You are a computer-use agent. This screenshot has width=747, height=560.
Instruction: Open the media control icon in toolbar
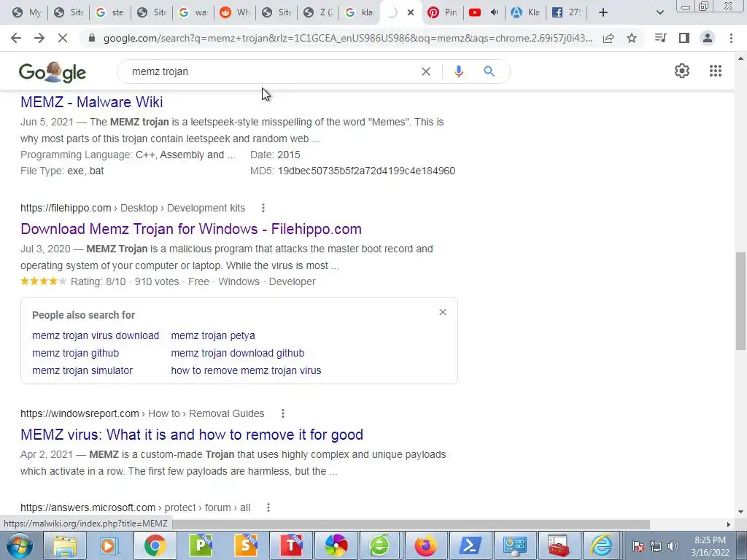(x=660, y=38)
